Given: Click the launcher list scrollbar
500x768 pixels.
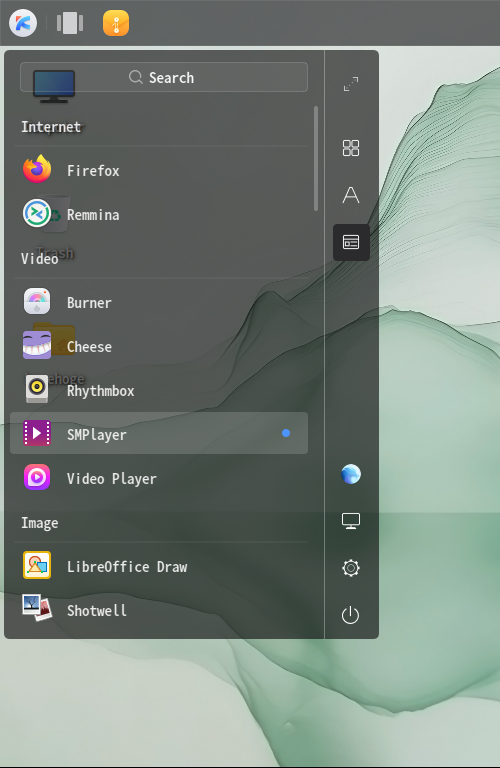Looking at the screenshot, I should pyautogui.click(x=316, y=158).
